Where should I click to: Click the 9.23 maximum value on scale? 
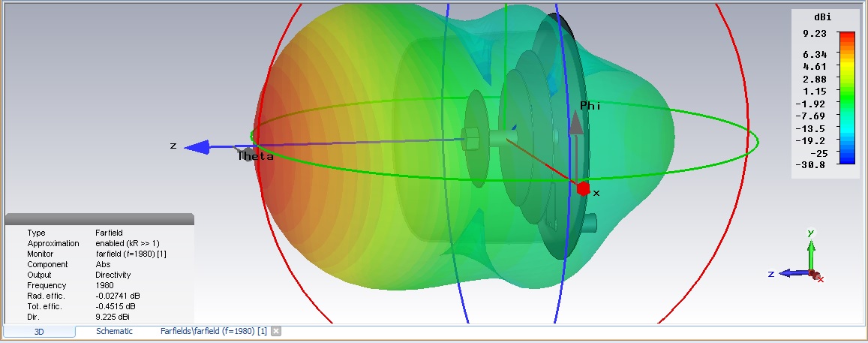(814, 34)
